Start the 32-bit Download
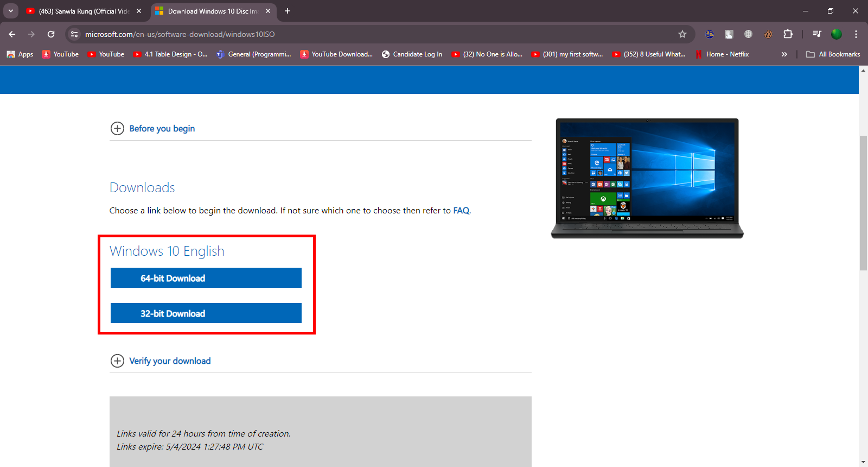 [x=206, y=313]
